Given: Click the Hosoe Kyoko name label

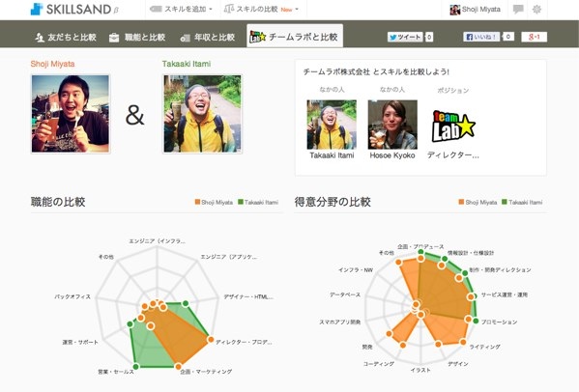Looking at the screenshot, I should (x=392, y=155).
